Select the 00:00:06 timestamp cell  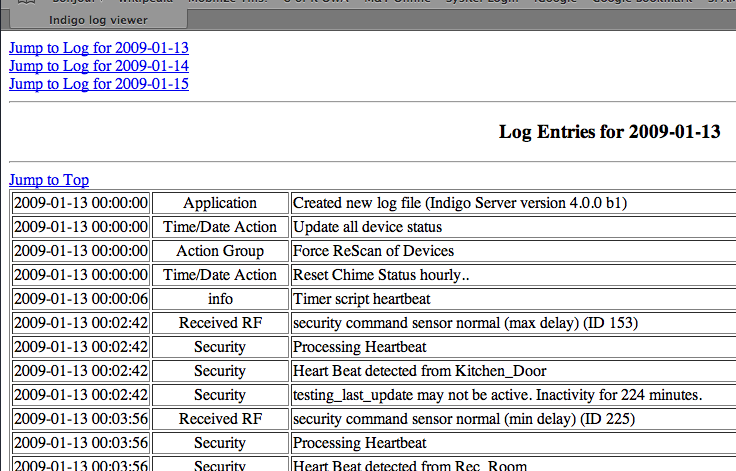[x=81, y=299]
